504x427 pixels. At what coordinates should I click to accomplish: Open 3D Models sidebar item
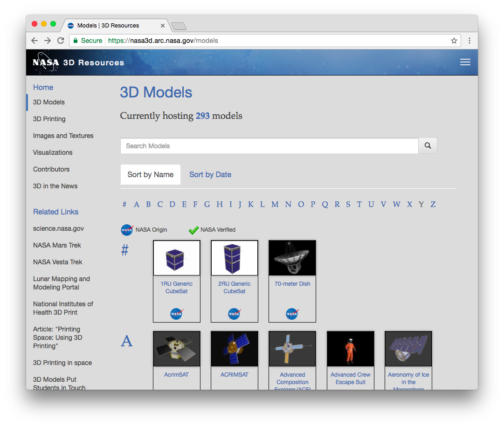pos(49,102)
